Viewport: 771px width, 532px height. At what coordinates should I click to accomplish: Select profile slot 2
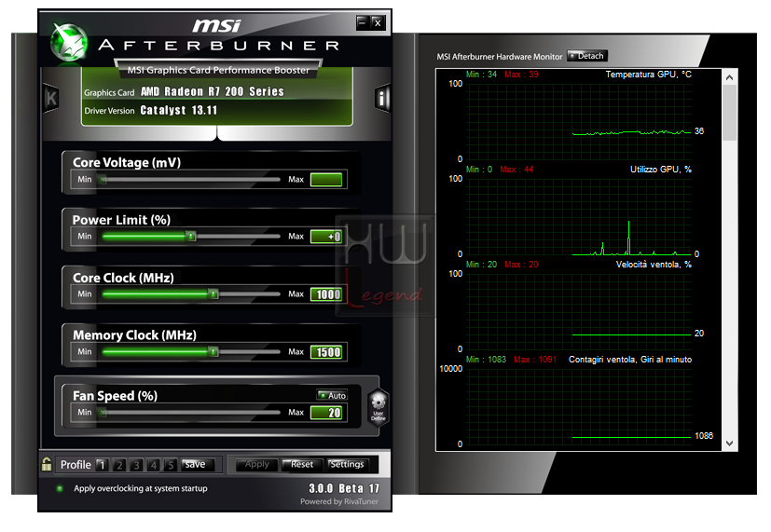(x=119, y=465)
